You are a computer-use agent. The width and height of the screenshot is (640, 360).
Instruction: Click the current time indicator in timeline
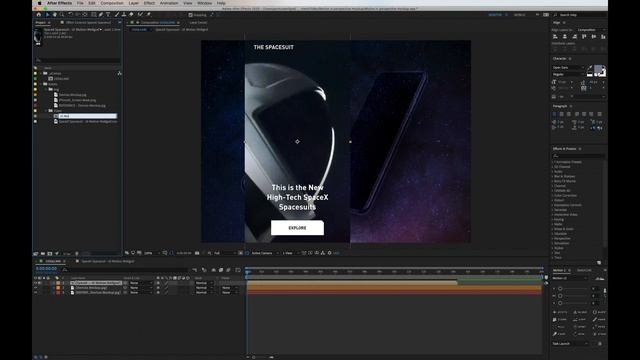click(x=247, y=272)
